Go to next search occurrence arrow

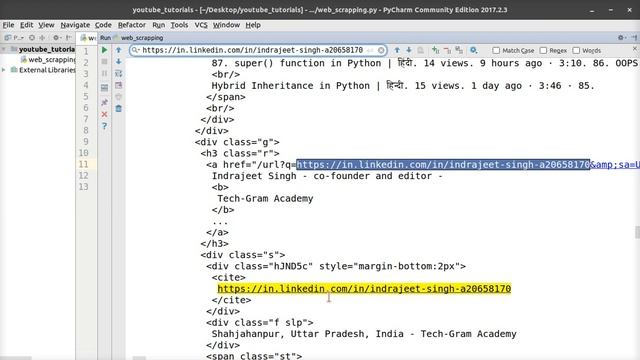click(x=409, y=50)
